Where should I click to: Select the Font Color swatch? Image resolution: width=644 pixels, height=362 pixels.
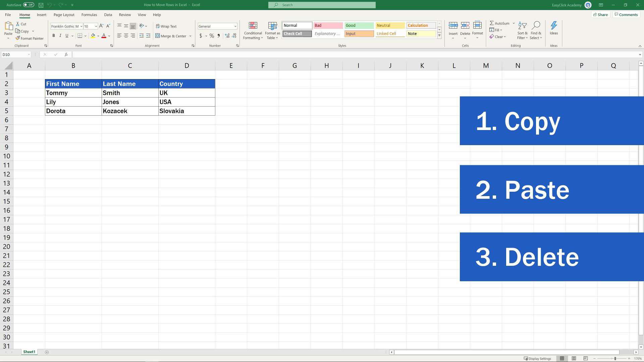[104, 36]
